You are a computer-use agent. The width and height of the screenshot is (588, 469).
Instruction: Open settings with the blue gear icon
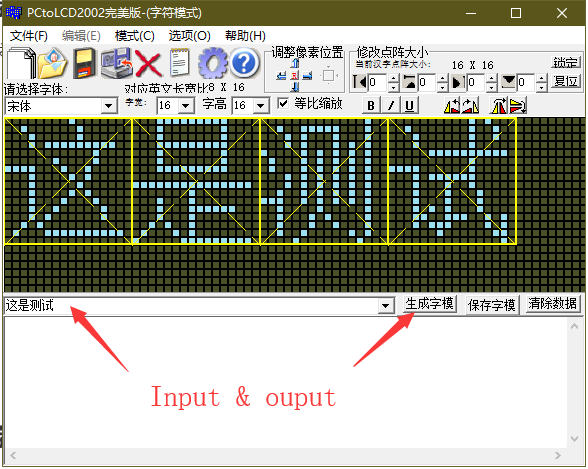point(213,63)
